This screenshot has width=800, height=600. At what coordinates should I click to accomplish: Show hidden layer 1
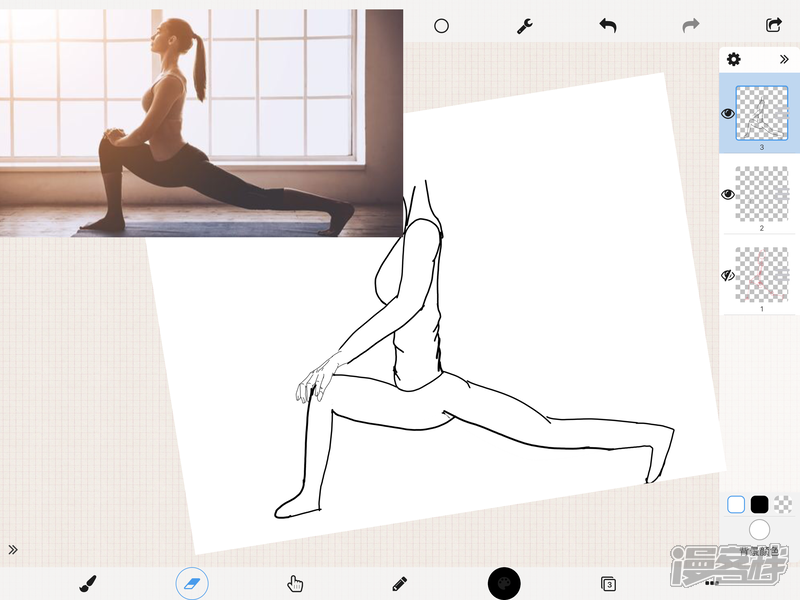tap(728, 275)
